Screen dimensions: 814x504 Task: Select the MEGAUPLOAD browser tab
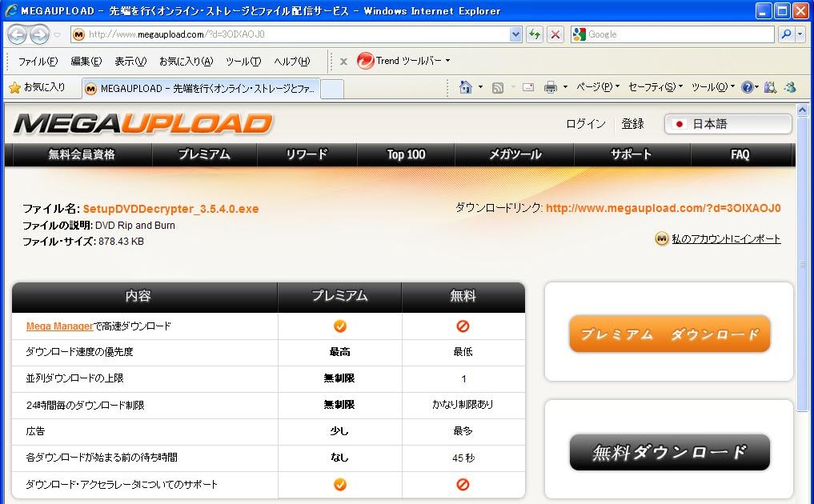tap(201, 89)
